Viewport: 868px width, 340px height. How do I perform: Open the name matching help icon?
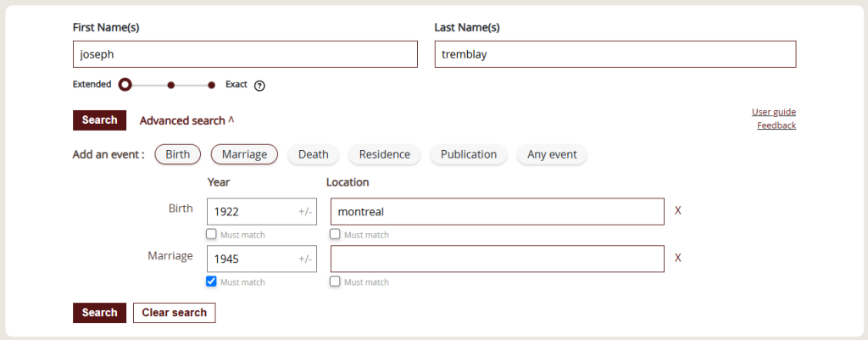pyautogui.click(x=259, y=86)
